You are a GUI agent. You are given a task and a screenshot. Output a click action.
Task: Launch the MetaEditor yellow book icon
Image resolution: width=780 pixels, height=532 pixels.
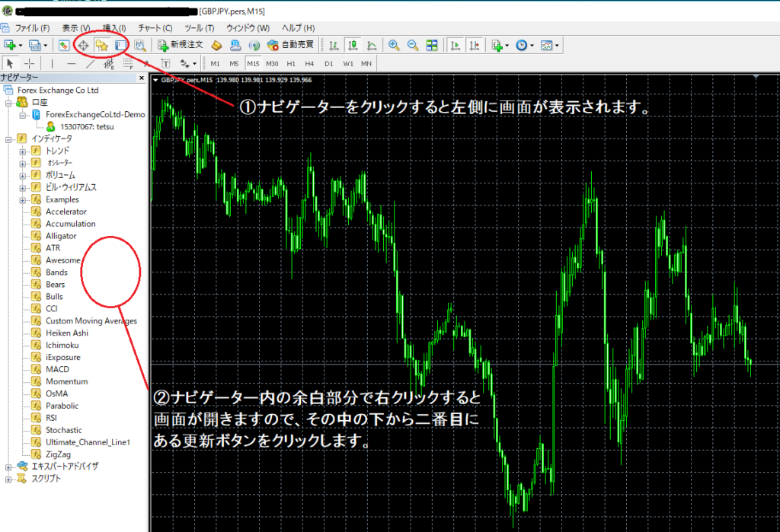pos(216,45)
